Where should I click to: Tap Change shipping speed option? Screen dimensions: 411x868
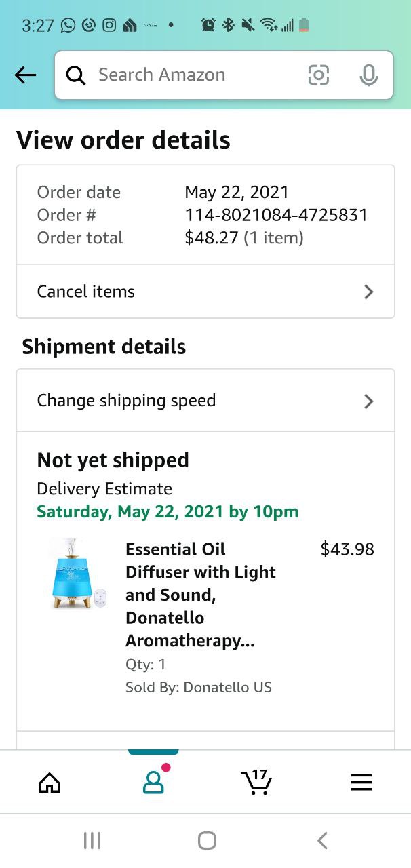coord(126,401)
